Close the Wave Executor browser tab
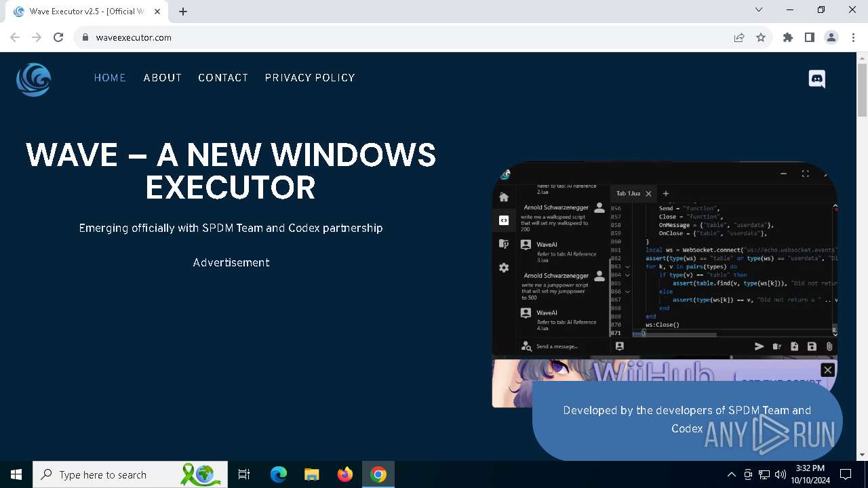868x488 pixels. (x=157, y=12)
